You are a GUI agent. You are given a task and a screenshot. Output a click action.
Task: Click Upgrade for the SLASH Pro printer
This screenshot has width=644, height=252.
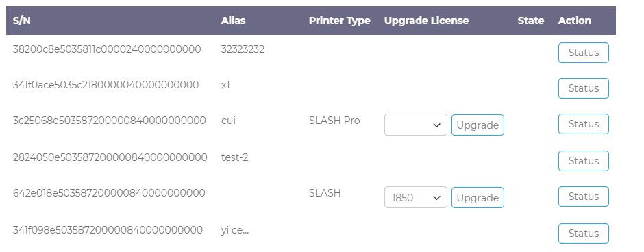tap(478, 125)
